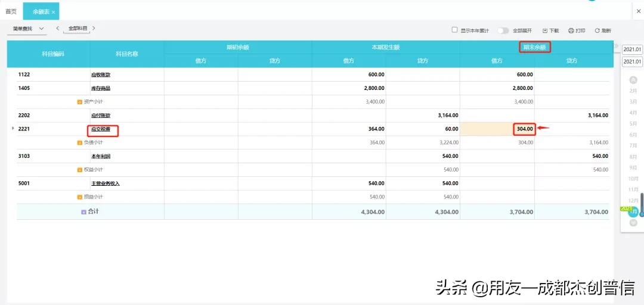Click the 2,800.00 current debit for 库存商品
The width and height of the screenshot is (644, 305).
point(374,88)
